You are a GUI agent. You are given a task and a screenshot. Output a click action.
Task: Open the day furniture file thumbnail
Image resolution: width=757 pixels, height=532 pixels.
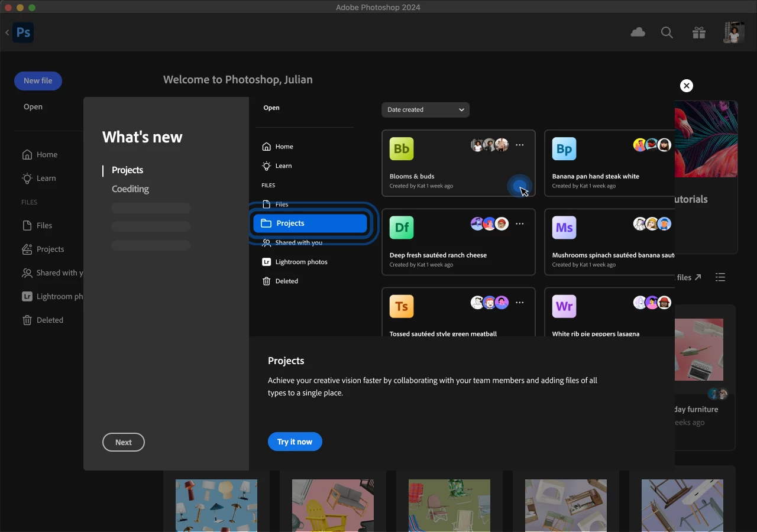pos(699,350)
